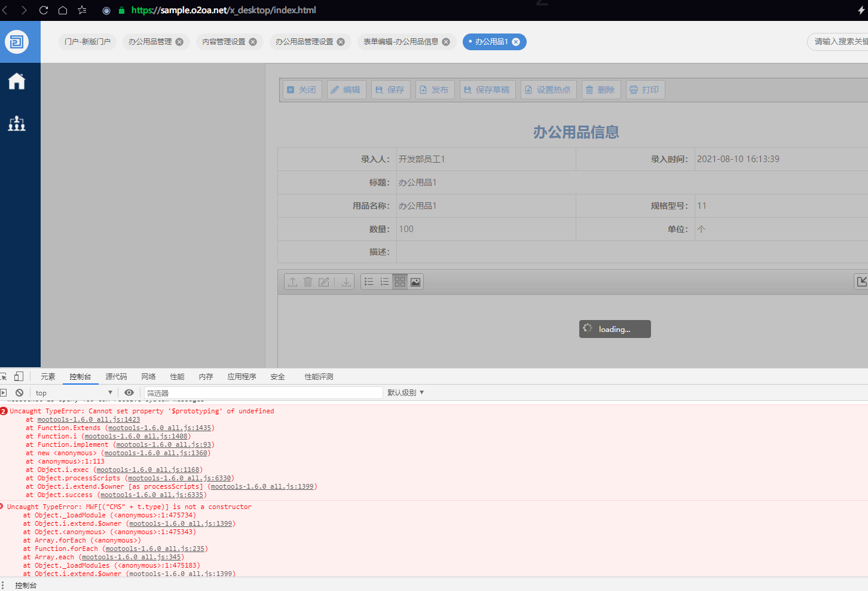Open the 默认级别 log level dropdown
This screenshot has height=591, width=868.
click(x=406, y=392)
